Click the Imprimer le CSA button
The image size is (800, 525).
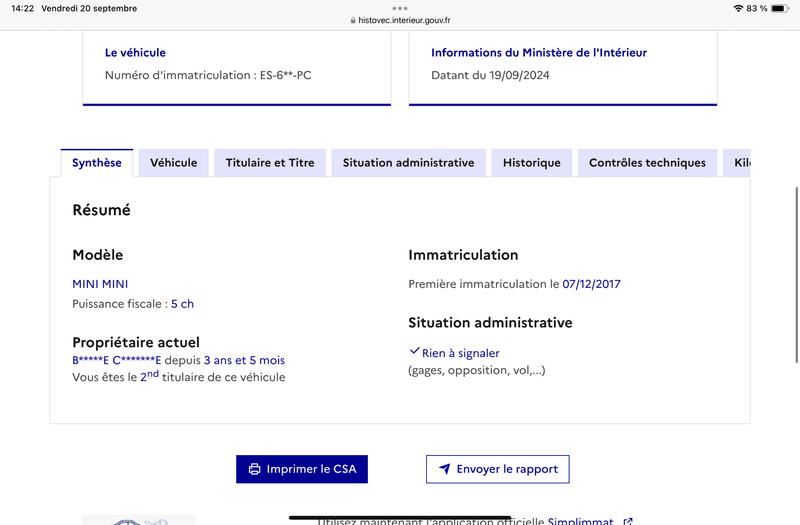[x=302, y=469]
